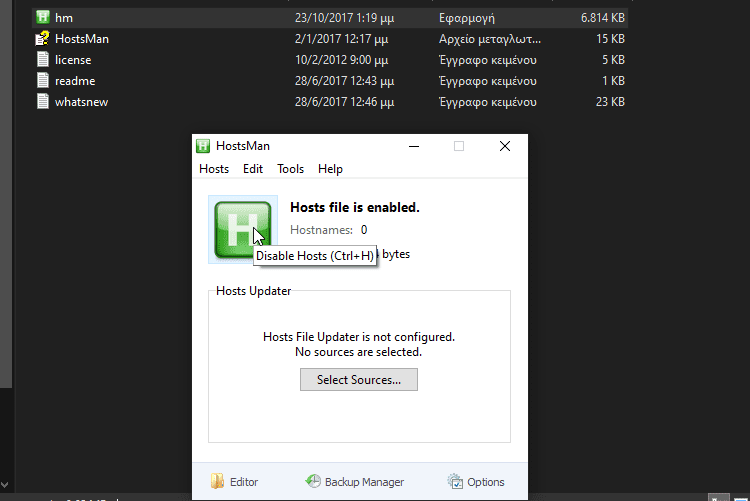Select the readme text file icon
750x501 pixels.
(x=43, y=80)
